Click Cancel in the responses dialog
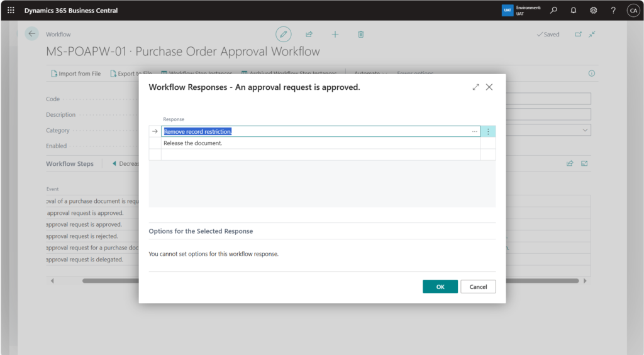 click(478, 287)
